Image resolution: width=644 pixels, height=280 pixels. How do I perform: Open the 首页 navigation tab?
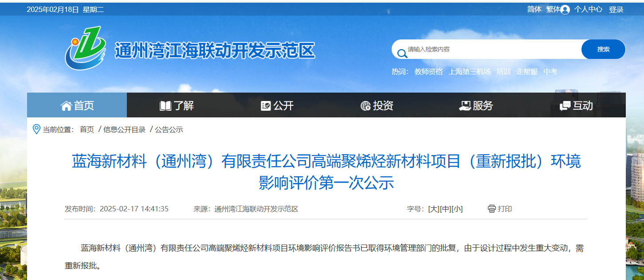tap(77, 105)
